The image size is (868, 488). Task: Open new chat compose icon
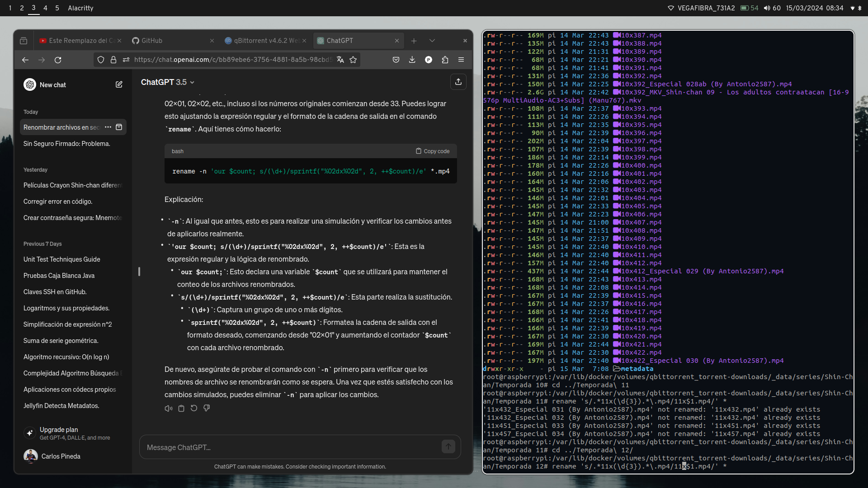coord(118,84)
